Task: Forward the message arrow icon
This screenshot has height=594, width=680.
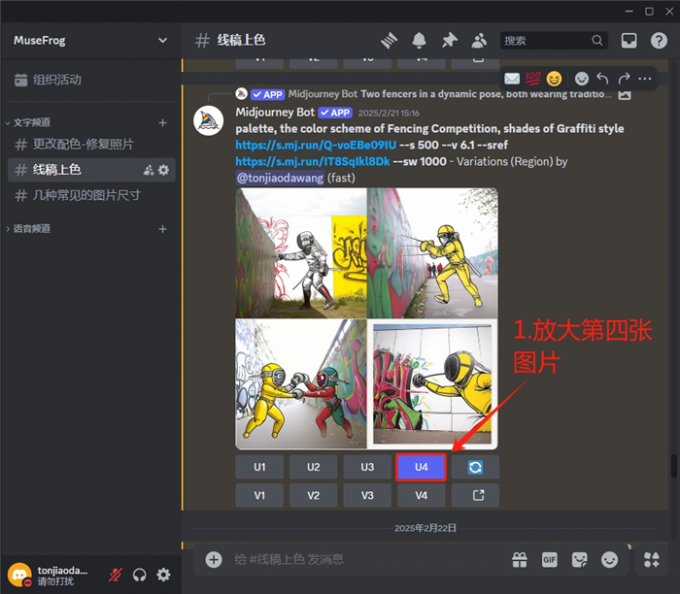Action: [x=624, y=79]
